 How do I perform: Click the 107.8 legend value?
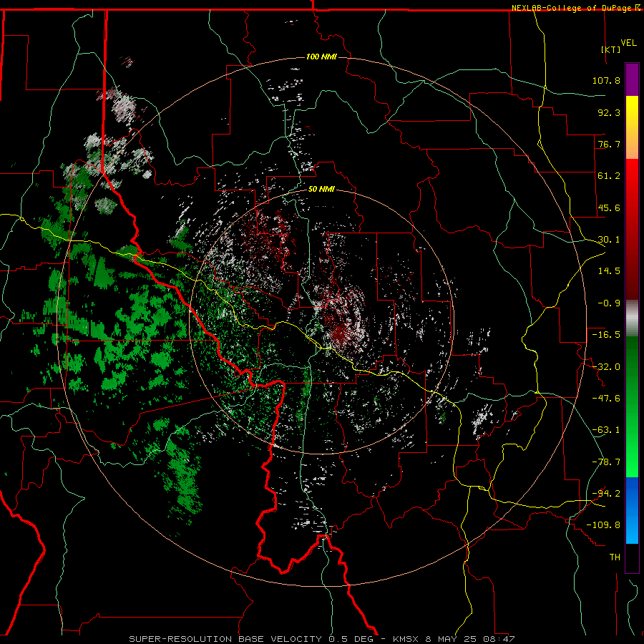pos(606,80)
